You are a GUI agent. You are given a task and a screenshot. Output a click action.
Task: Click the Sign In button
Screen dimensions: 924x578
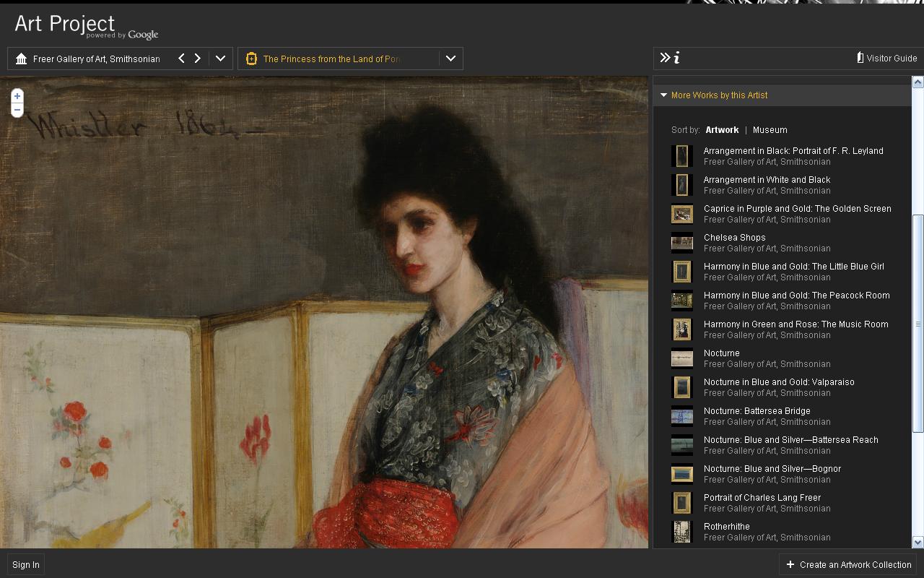point(26,564)
